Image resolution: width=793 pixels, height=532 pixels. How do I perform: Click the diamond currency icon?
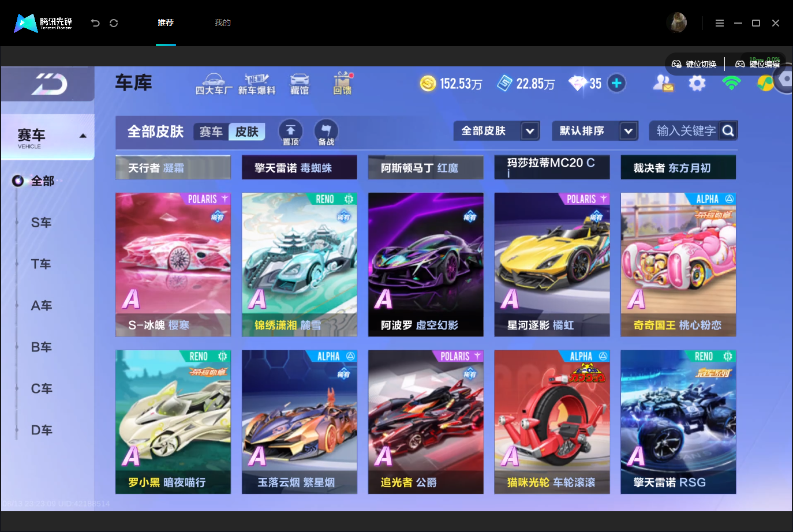tap(577, 84)
